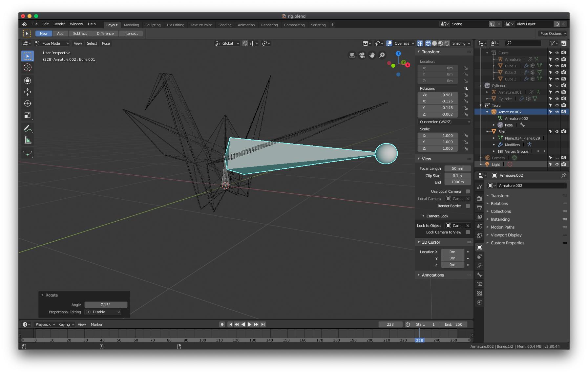This screenshot has height=374, width=588.
Task: Enable Lock Camera to View checkbox
Action: [x=468, y=232]
